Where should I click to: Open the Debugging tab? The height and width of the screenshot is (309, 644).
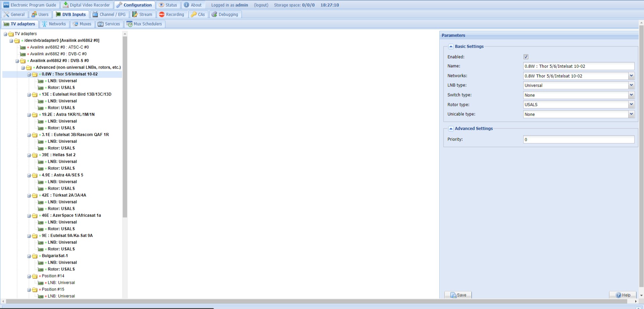click(225, 14)
